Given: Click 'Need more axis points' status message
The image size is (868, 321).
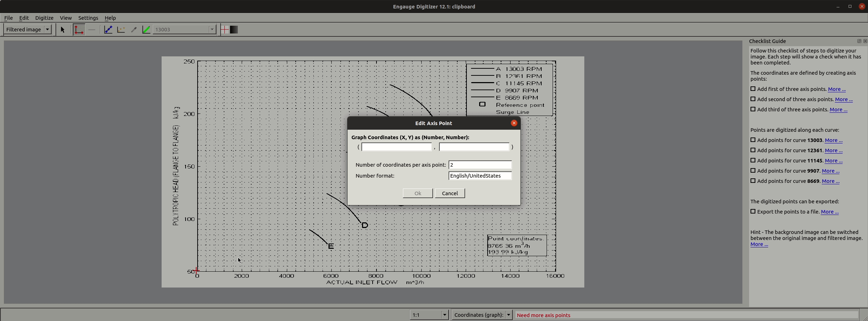Looking at the screenshot, I should click(x=543, y=315).
